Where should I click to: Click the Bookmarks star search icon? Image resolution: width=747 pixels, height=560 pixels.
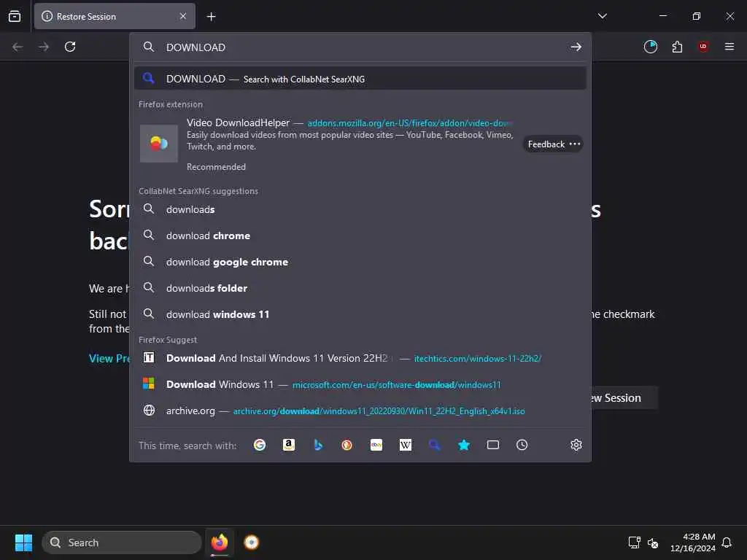point(463,445)
